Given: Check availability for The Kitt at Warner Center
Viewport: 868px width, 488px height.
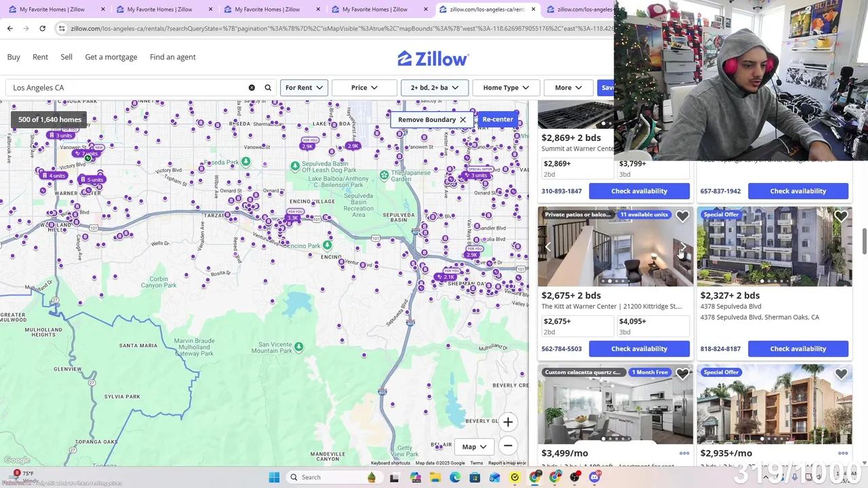Looking at the screenshot, I should pyautogui.click(x=639, y=349).
